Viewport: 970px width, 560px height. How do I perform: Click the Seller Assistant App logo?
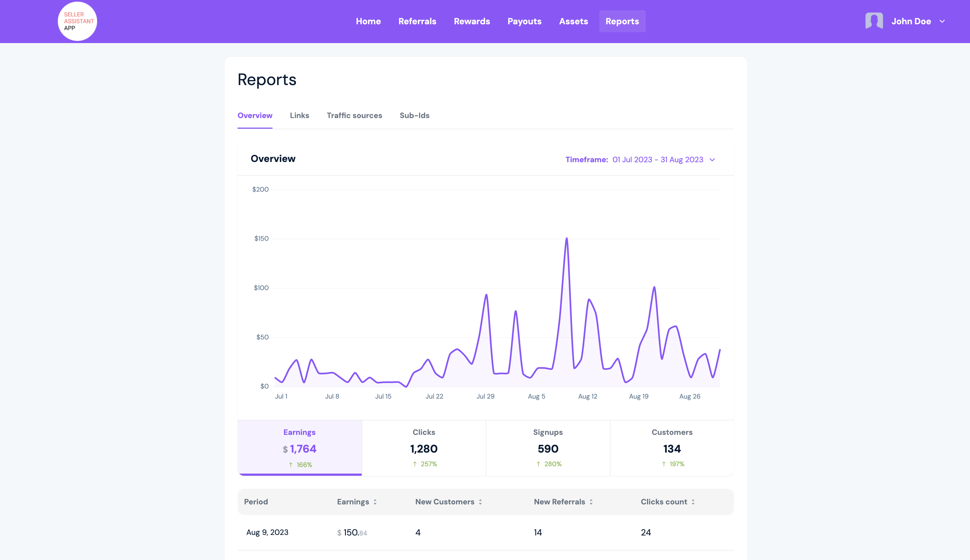[77, 21]
